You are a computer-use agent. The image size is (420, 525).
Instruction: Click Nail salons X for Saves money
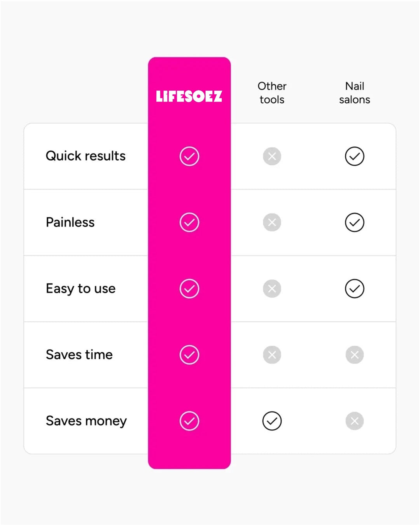tap(355, 421)
